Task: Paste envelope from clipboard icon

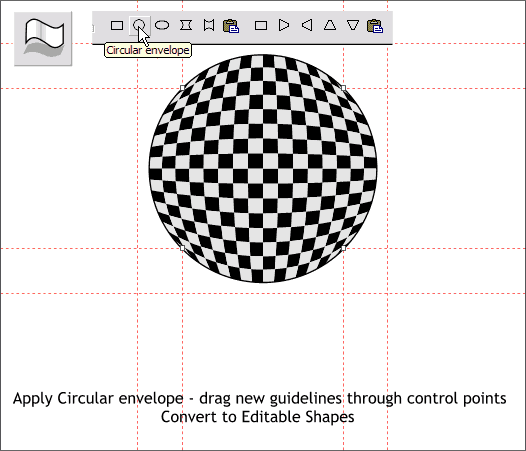Action: click(x=231, y=26)
